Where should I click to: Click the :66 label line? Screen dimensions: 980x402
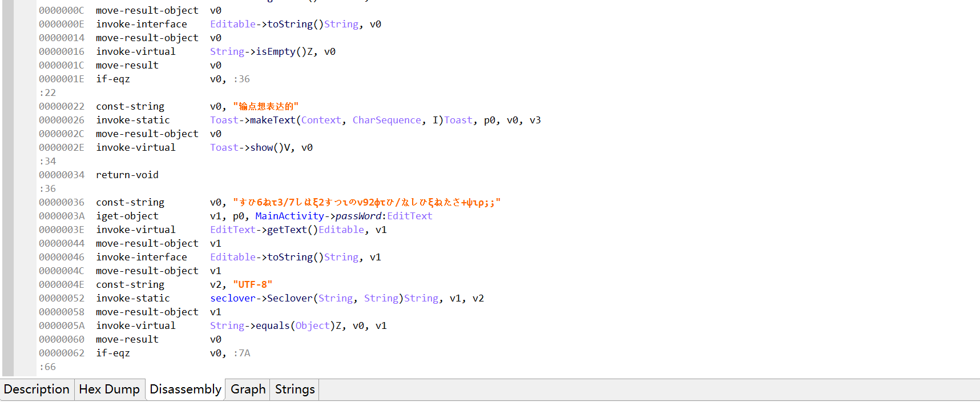[x=47, y=367]
